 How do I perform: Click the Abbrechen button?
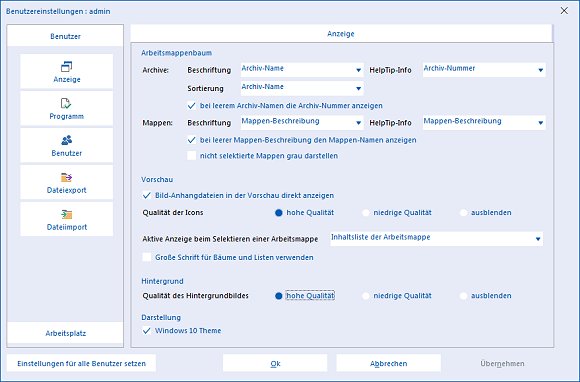point(388,364)
